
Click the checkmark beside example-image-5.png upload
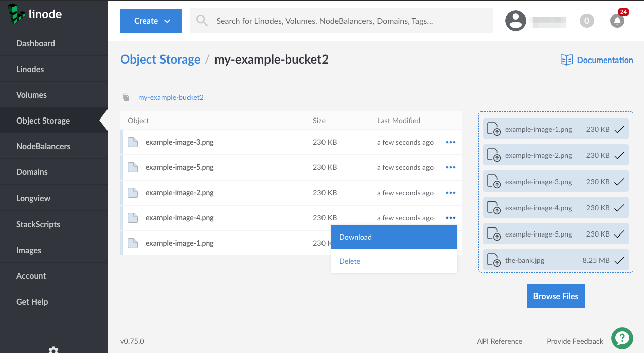click(620, 233)
